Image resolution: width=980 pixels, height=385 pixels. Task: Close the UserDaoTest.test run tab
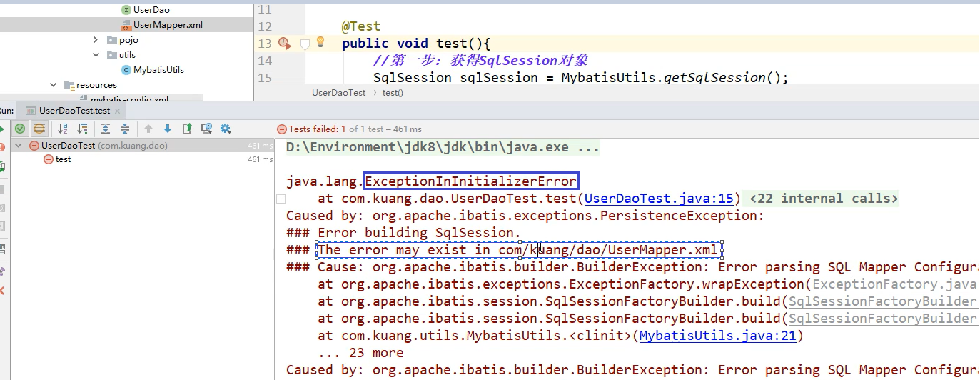118,111
